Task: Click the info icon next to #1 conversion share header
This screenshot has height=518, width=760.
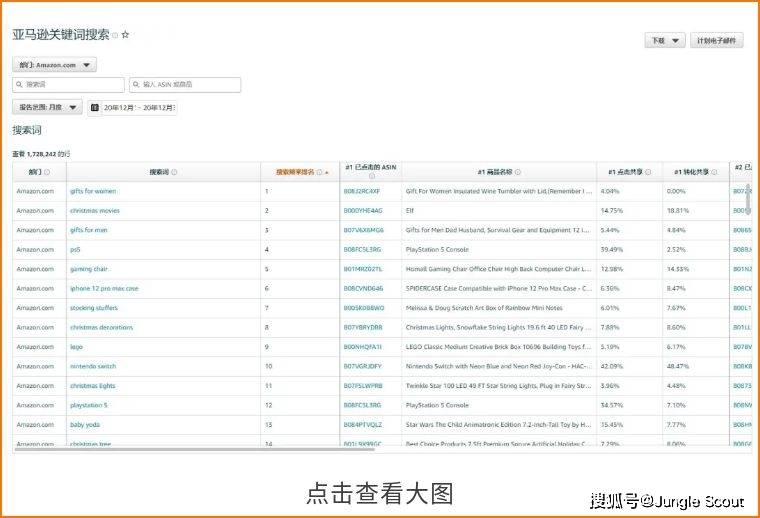Action: tap(714, 172)
